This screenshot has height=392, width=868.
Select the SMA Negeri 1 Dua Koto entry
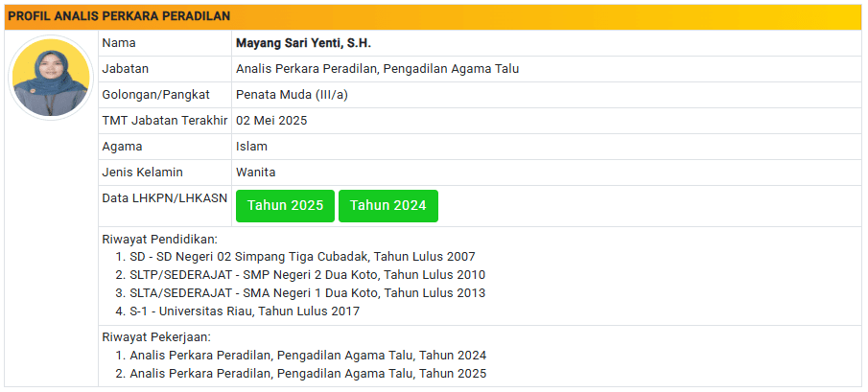307,293
